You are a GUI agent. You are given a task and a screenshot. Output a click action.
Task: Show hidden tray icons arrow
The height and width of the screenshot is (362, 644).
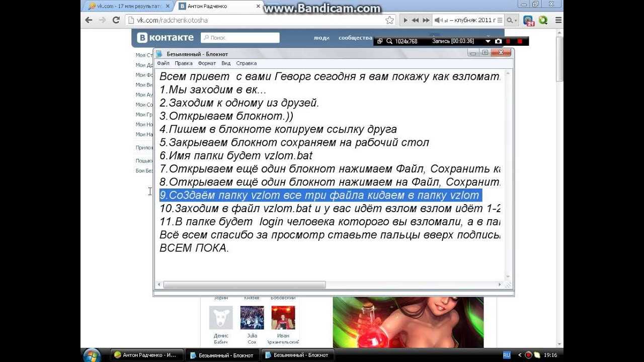520,355
